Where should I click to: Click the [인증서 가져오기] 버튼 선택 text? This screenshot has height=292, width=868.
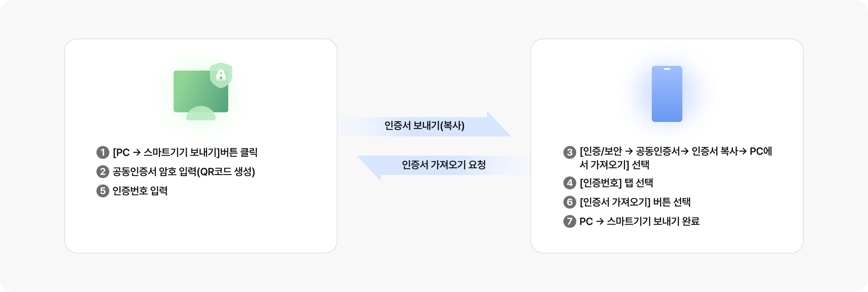635,202
